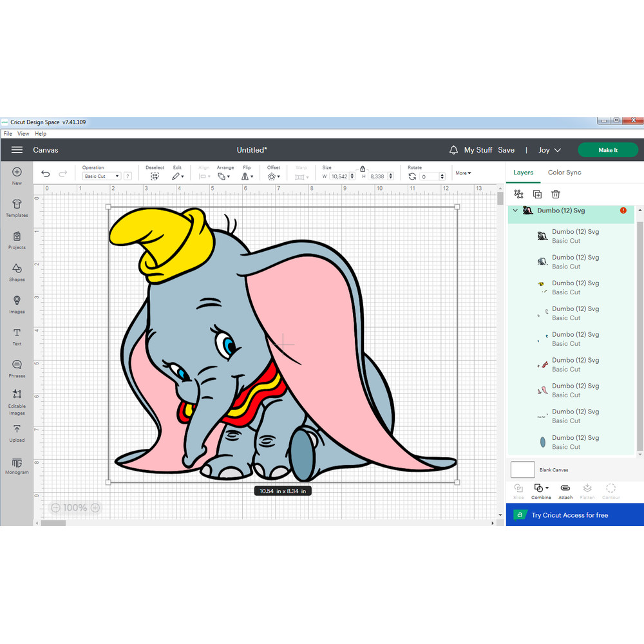
Task: Open the Basic Cut operation dropdown
Action: [100, 175]
